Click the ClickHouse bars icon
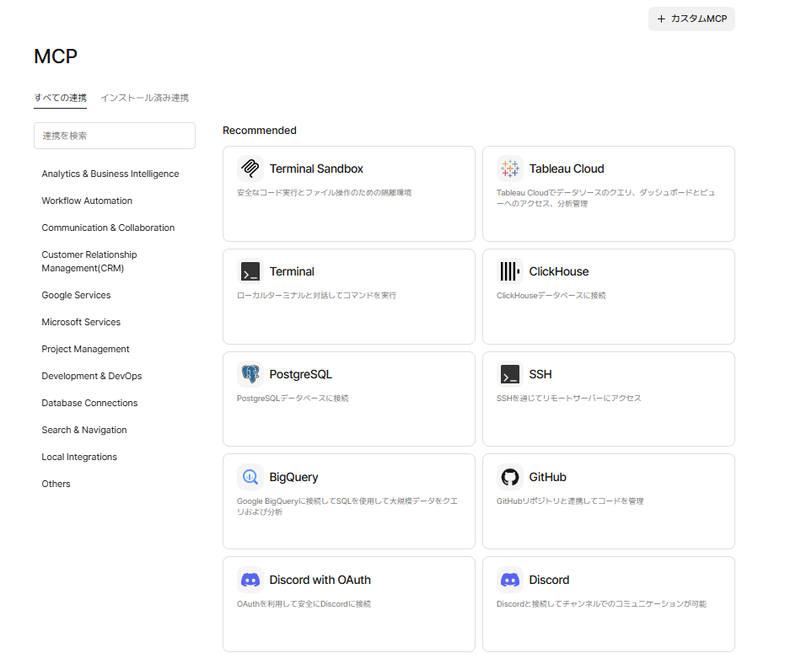Screen dimensions: 812x664 coord(509,271)
